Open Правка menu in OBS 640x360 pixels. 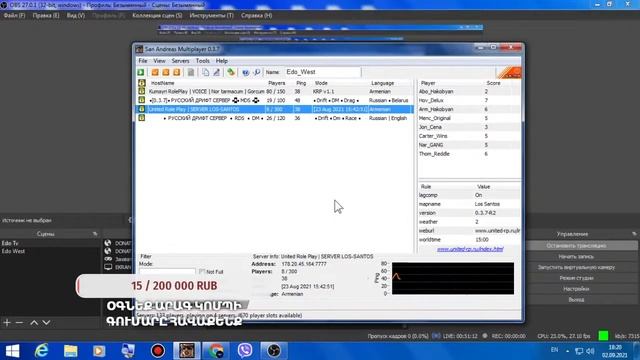46,16
